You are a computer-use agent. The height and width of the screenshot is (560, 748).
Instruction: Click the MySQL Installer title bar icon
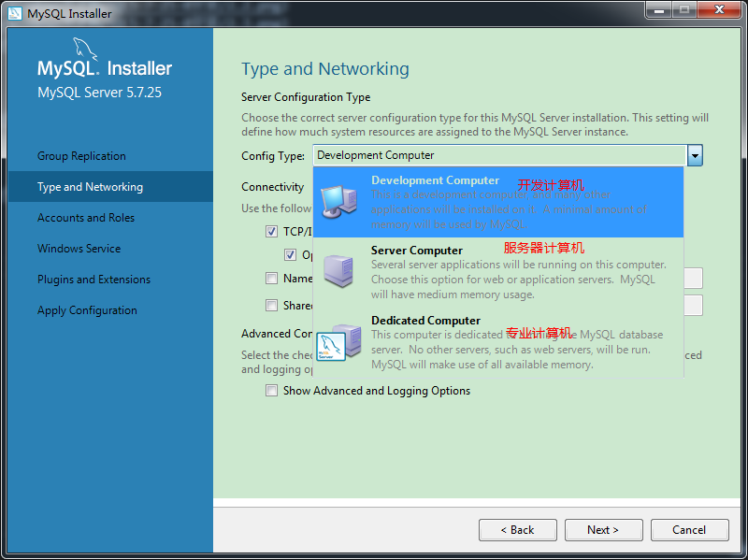tap(15, 13)
